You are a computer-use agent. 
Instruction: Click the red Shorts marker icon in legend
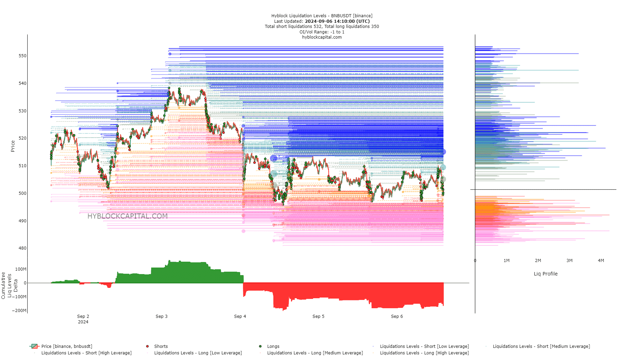(x=147, y=346)
